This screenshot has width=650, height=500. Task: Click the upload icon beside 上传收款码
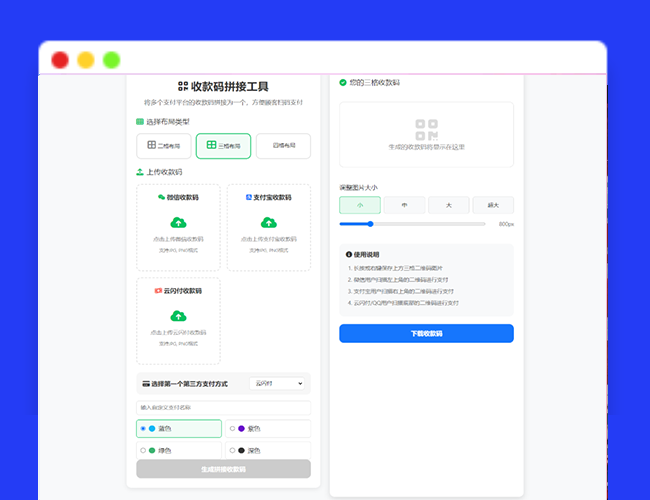140,172
